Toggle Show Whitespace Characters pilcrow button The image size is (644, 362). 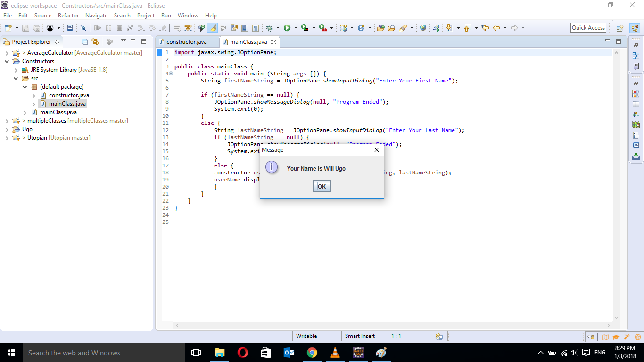tap(255, 28)
